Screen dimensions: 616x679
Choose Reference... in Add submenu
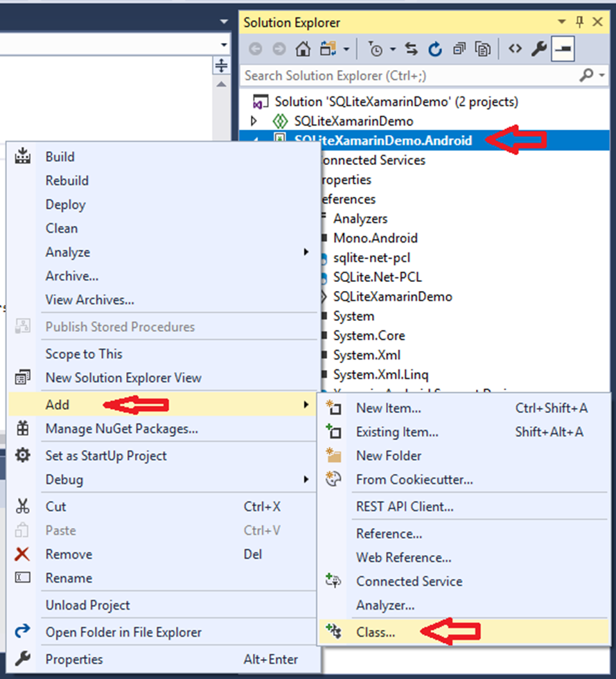pos(464,533)
